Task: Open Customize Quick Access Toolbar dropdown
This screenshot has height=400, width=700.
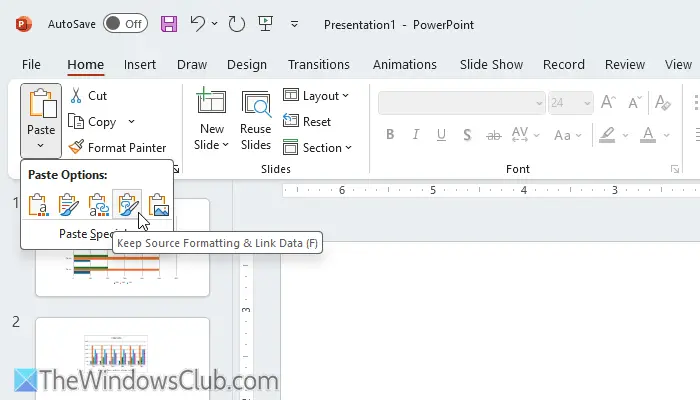Action: coord(294,24)
